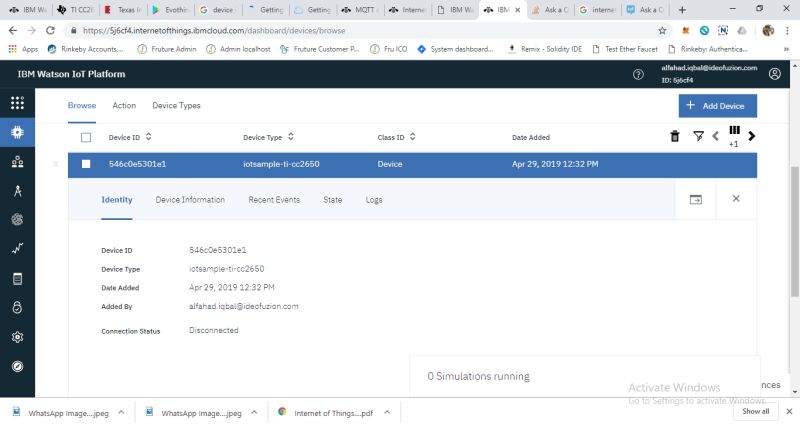Reload the browser page
The image size is (800, 426).
coord(50,31)
